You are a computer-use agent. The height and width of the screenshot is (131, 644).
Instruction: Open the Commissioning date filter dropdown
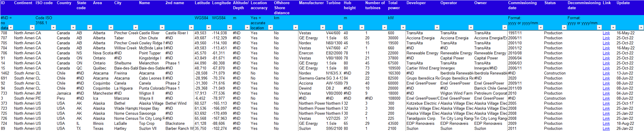541,28
